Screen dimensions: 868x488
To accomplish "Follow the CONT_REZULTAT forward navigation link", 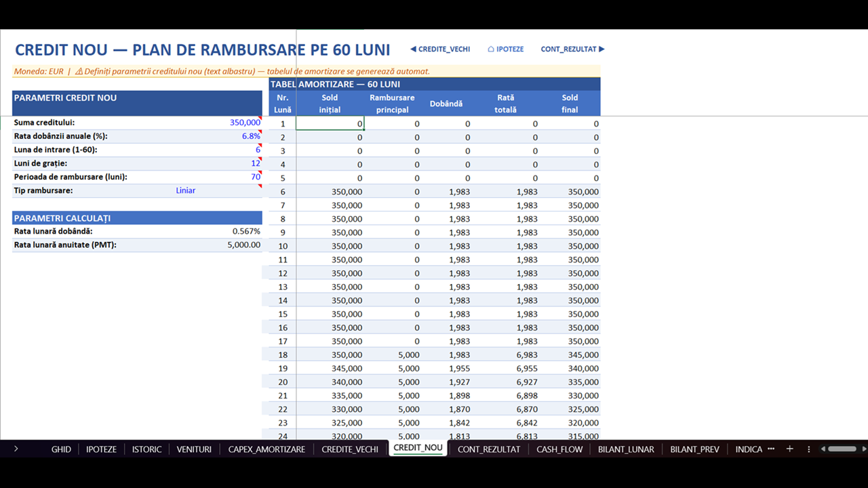I will [572, 49].
